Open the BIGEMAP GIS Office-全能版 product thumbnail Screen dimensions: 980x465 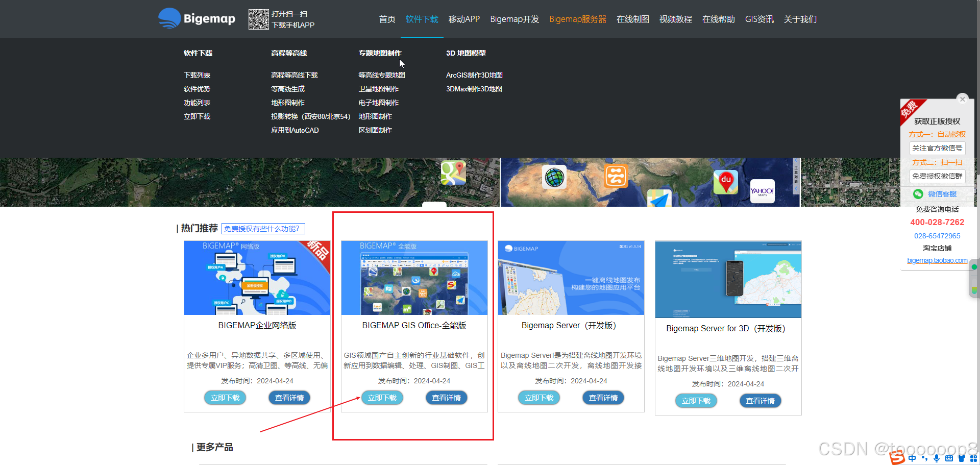click(414, 278)
